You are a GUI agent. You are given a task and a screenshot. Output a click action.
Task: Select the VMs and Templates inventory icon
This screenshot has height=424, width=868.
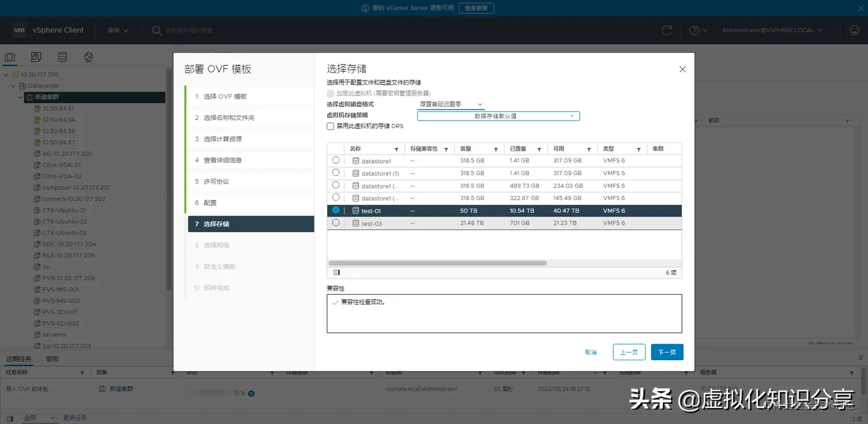(x=36, y=56)
